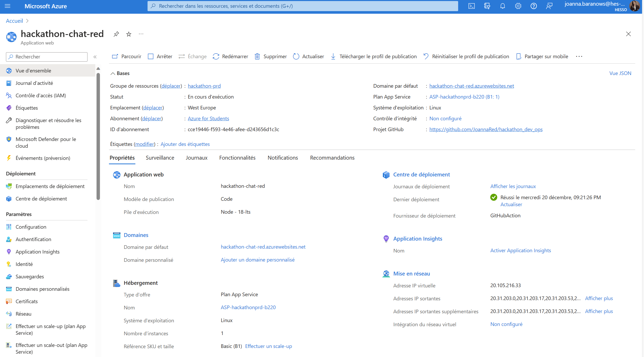
Task: Open the GitHub project repository link
Action: click(x=486, y=129)
